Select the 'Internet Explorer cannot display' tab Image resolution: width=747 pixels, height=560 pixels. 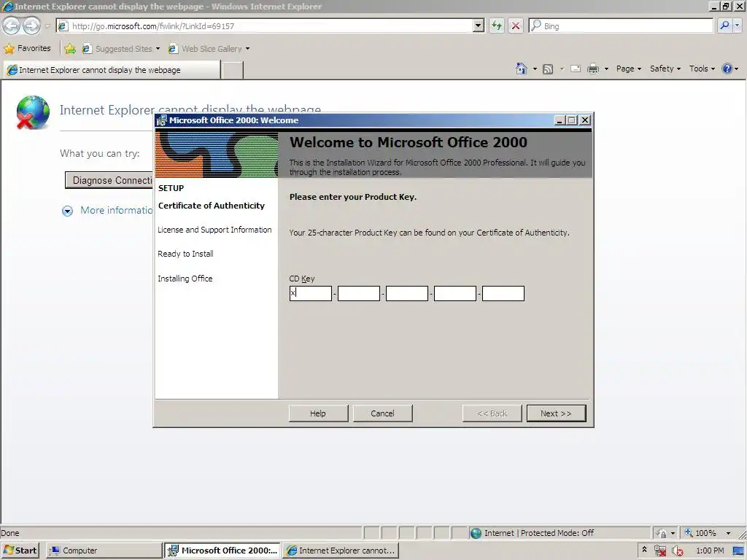[112, 70]
